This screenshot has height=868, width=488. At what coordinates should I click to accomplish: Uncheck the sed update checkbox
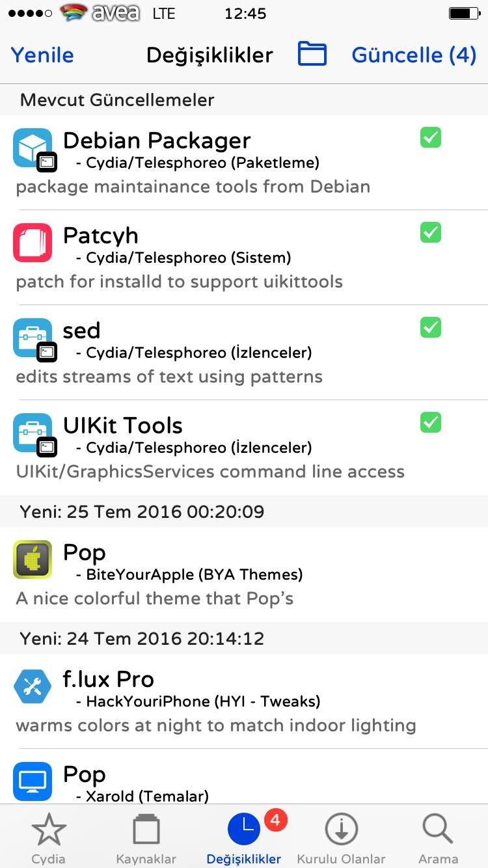tap(431, 327)
